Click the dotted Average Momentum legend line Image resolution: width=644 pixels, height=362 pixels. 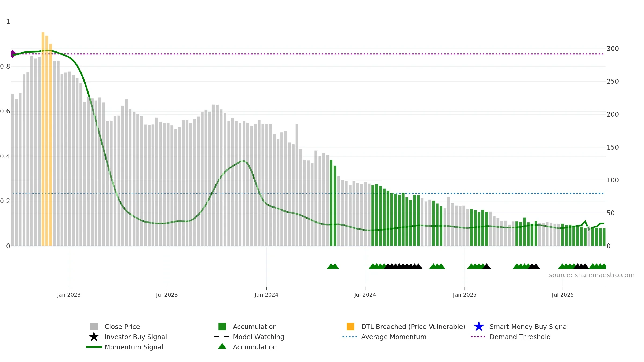(x=350, y=337)
